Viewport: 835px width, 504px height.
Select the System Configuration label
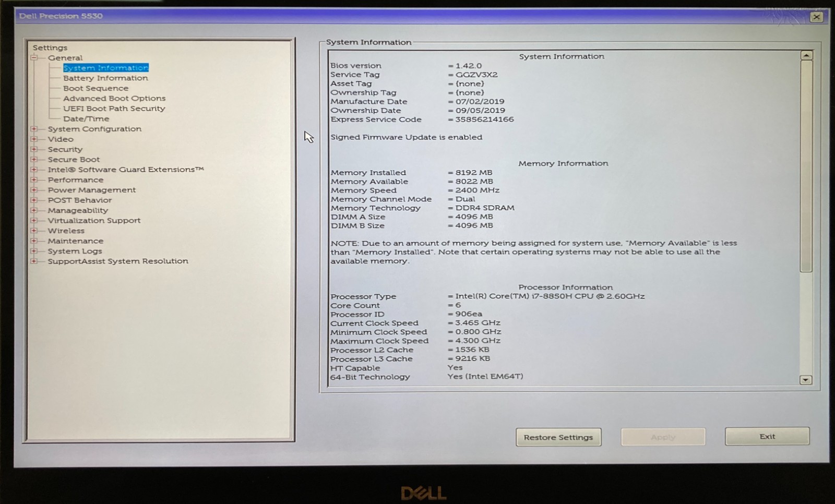[x=94, y=129]
